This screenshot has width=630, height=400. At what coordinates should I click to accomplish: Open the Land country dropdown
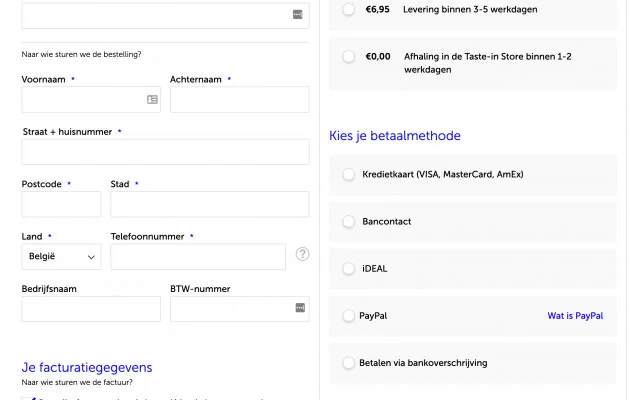coord(61,256)
